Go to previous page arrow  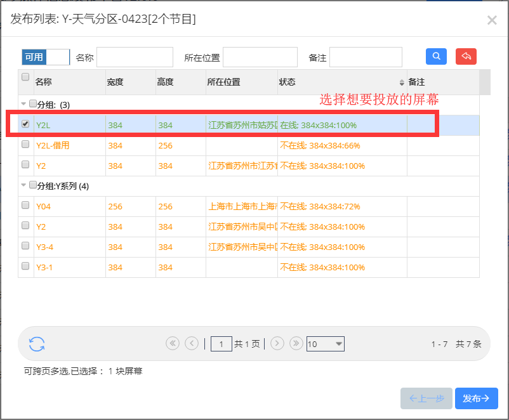(x=192, y=343)
